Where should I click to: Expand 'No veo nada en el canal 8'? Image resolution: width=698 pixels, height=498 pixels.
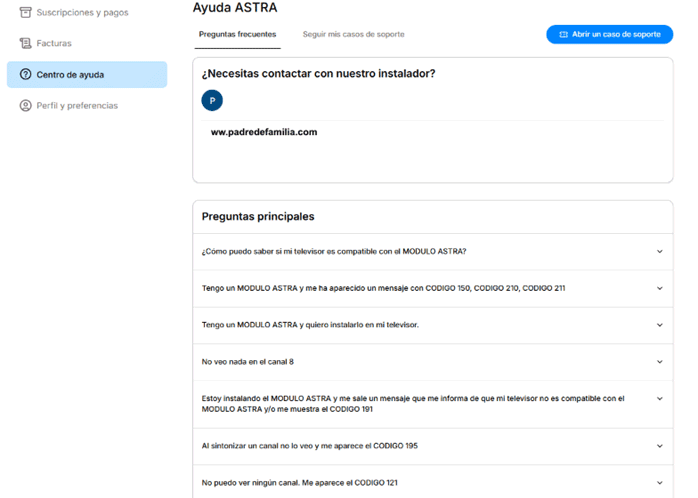coord(659,362)
